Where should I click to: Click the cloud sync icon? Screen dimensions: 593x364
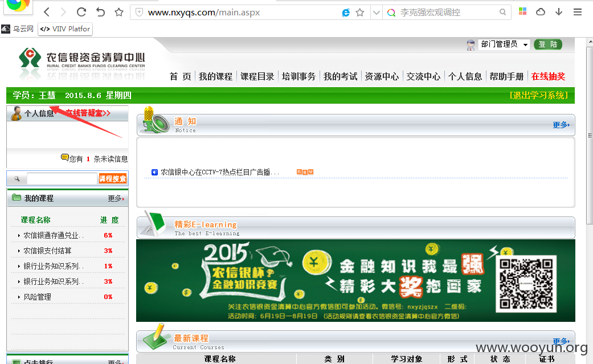coord(541,12)
